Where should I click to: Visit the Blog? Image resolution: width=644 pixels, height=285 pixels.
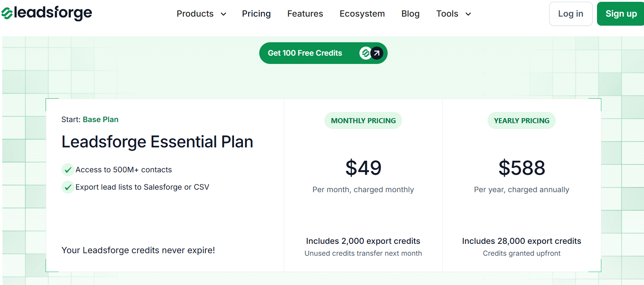tap(410, 14)
